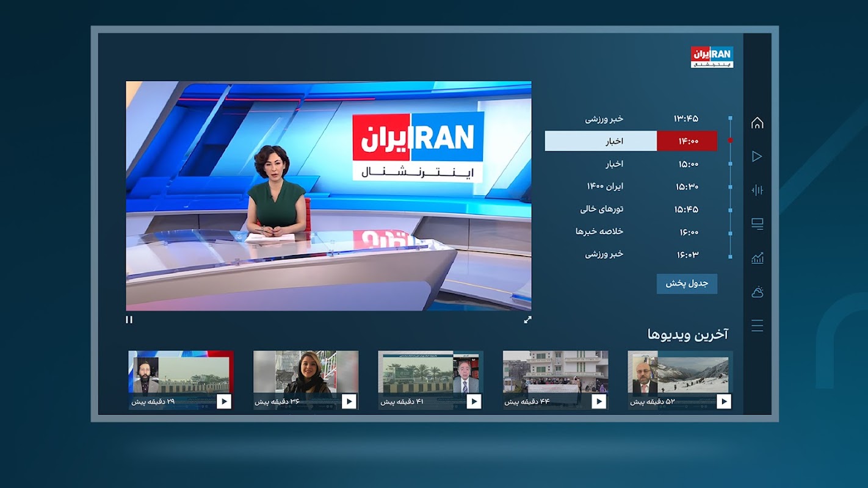Select the TV monitor icon in sidebar

point(757,224)
